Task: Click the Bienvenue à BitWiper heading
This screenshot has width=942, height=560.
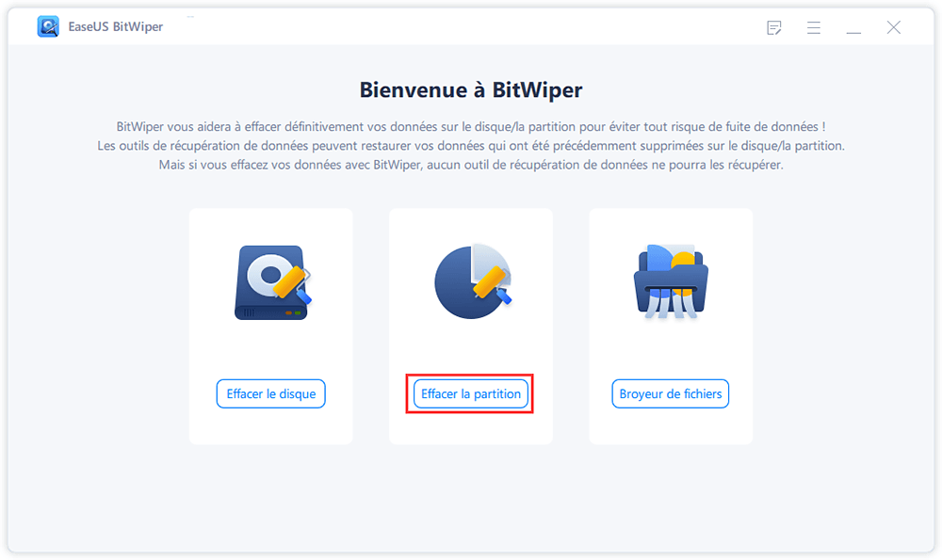Action: point(470,89)
